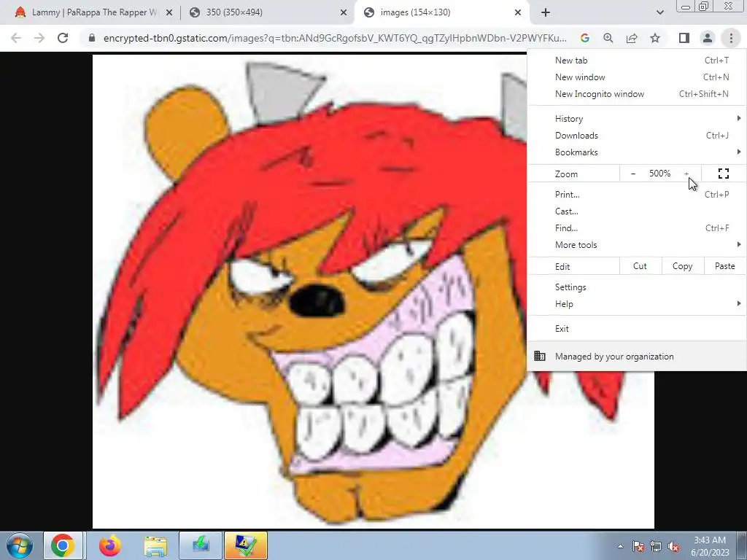
Task: Increase zoom with plus button
Action: [x=686, y=174]
